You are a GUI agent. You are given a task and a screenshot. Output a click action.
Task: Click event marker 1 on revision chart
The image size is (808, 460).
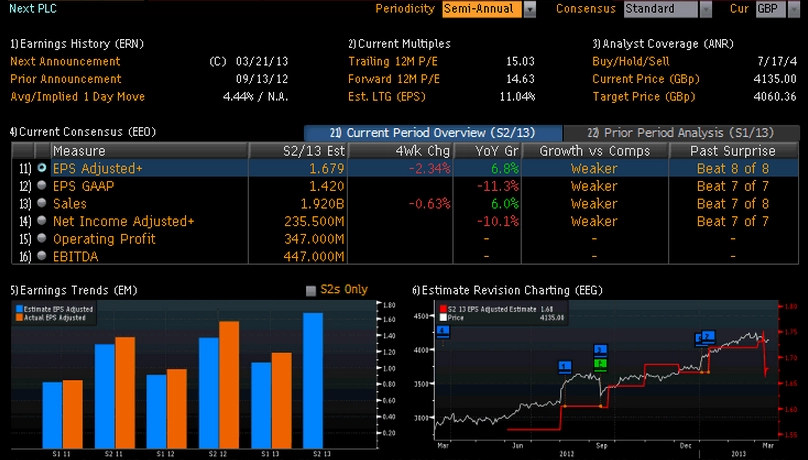point(565,367)
